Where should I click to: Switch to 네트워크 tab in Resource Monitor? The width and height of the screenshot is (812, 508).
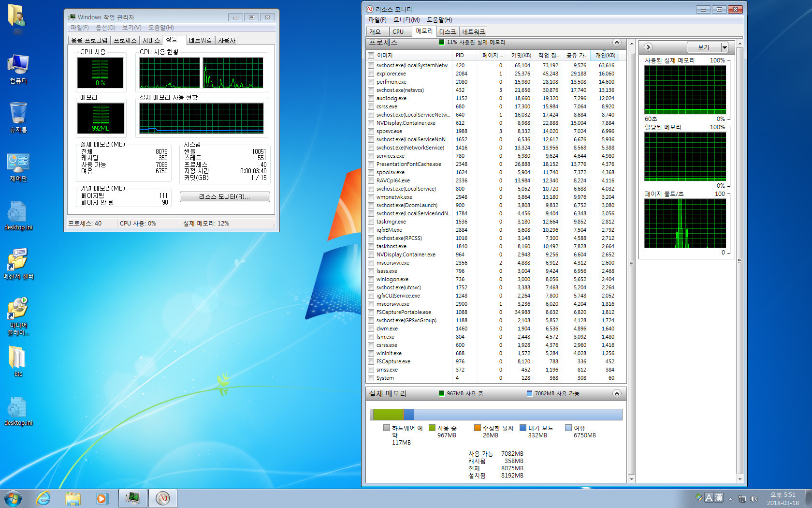tap(473, 31)
